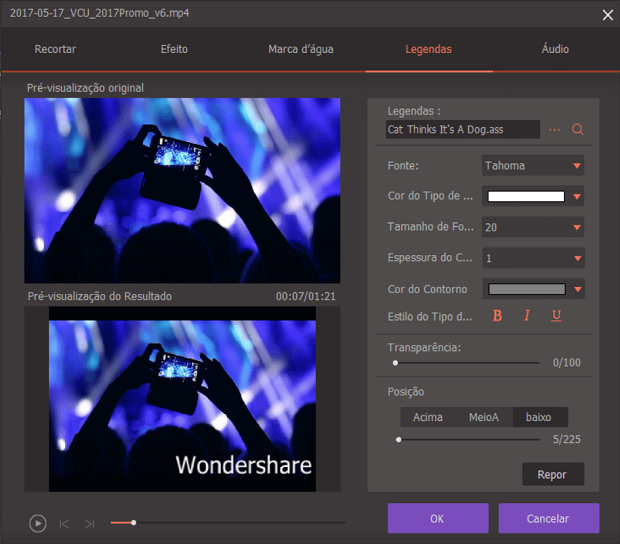Screen dimensions: 620x544
Task: Click the subtitle file name field
Action: [462, 130]
